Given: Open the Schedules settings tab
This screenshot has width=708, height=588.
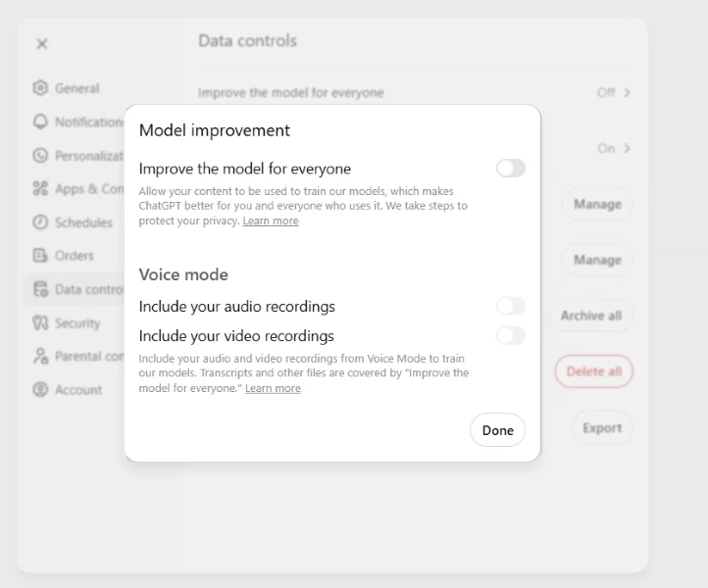Looking at the screenshot, I should click(x=73, y=222).
